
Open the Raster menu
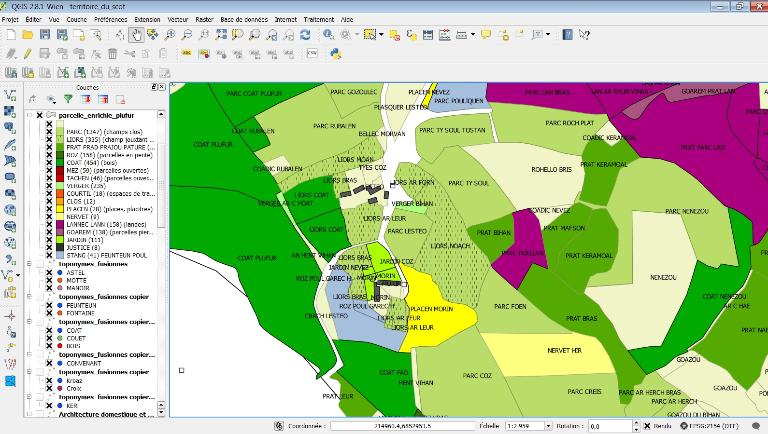(204, 19)
